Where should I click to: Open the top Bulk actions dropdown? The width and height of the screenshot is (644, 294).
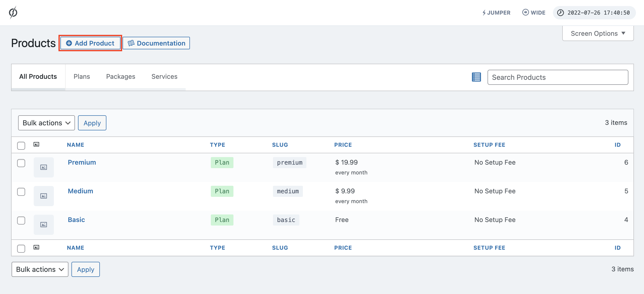point(46,123)
